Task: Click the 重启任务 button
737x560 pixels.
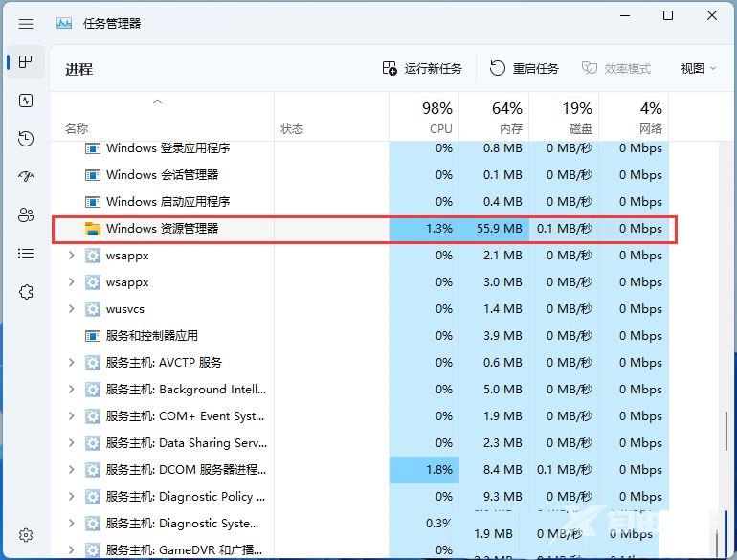Action: (x=524, y=69)
